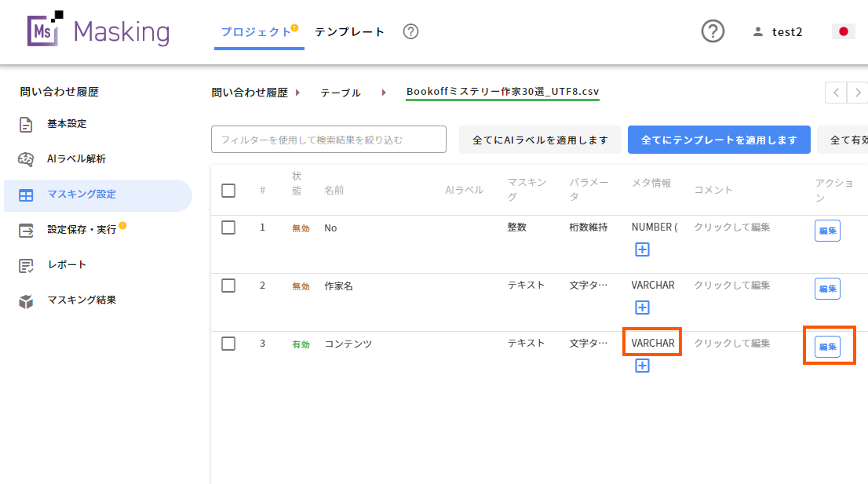868x484 pixels.
Task: Check the checkbox for row 2 作家名
Action: (x=228, y=286)
